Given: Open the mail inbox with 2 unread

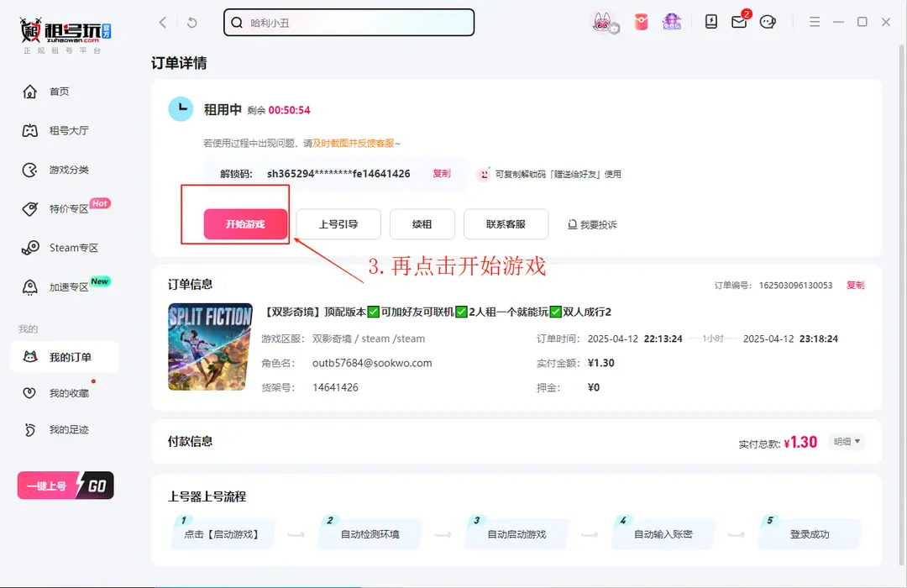Looking at the screenshot, I should click(x=739, y=22).
